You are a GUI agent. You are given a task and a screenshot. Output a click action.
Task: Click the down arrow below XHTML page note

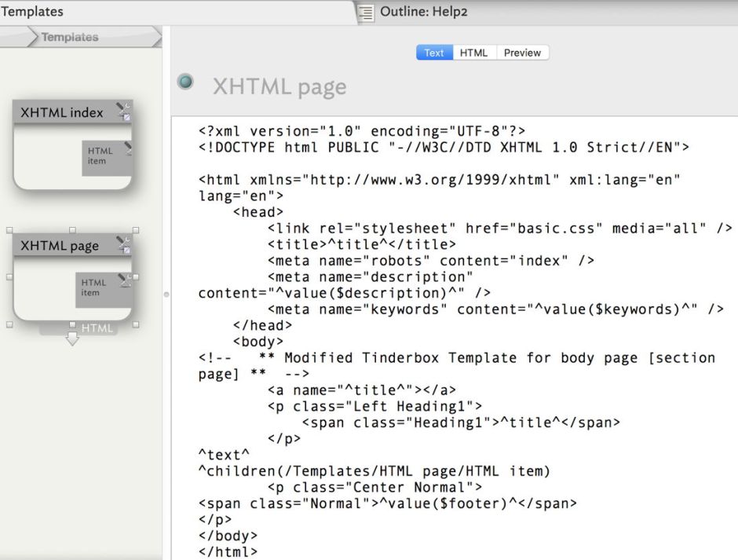pyautogui.click(x=72, y=339)
